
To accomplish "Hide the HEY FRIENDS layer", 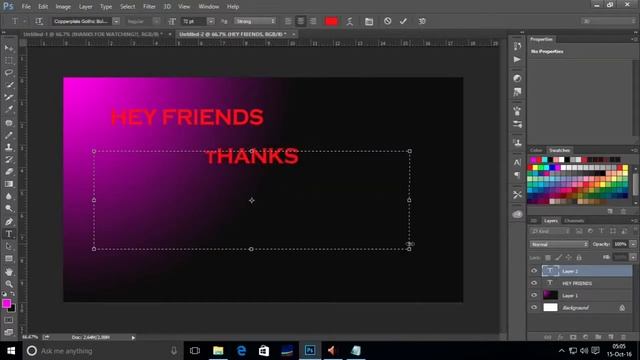I will pos(534,283).
